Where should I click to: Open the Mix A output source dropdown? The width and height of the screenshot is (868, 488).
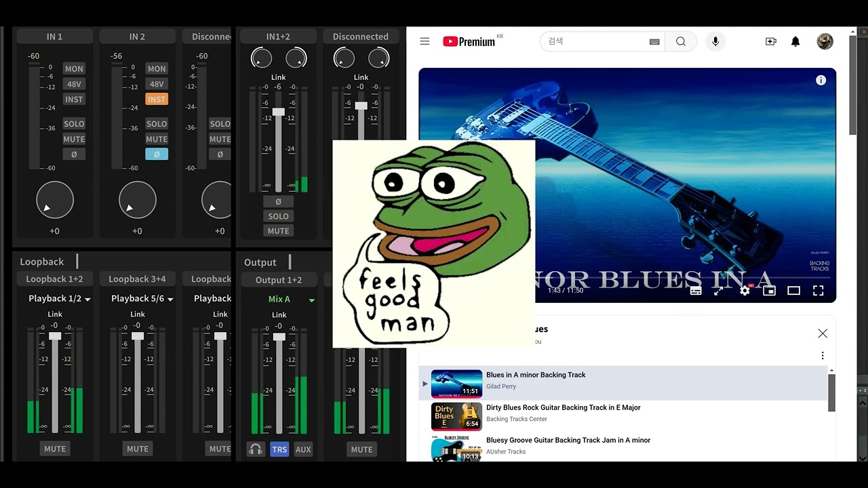(292, 300)
